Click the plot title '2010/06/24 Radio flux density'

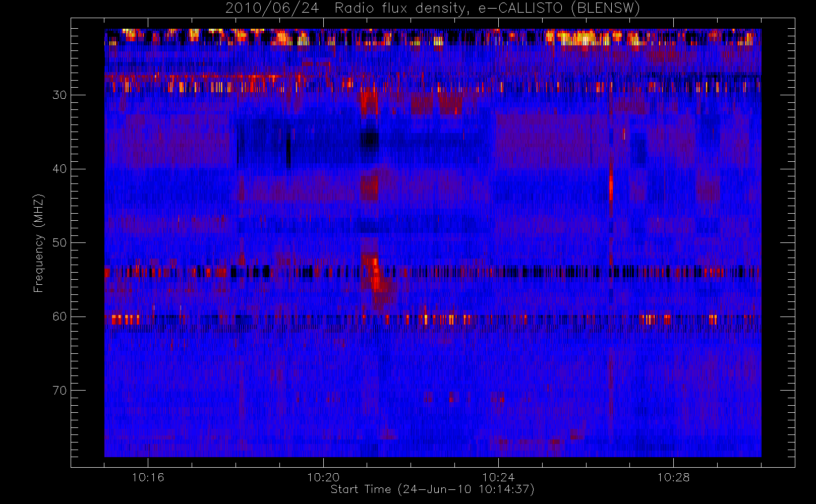coord(433,9)
